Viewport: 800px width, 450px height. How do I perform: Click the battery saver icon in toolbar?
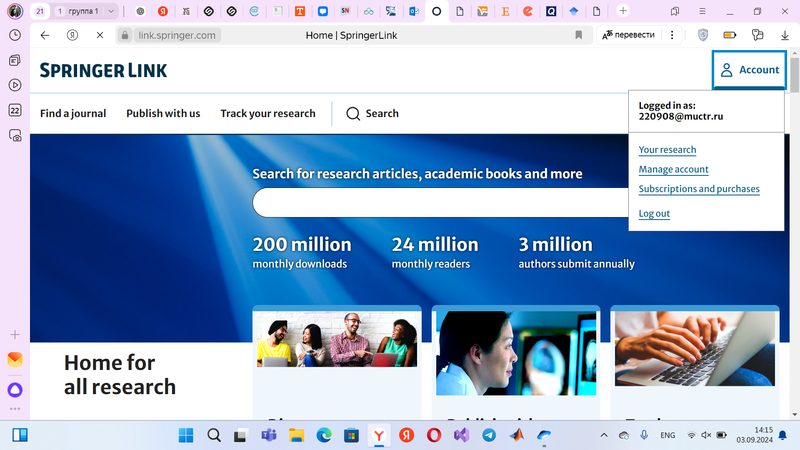point(730,35)
